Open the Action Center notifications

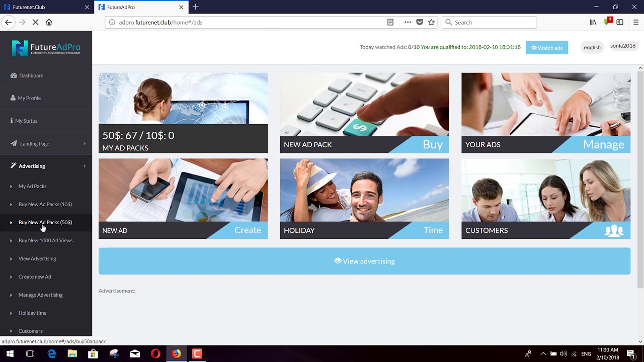[x=630, y=354]
